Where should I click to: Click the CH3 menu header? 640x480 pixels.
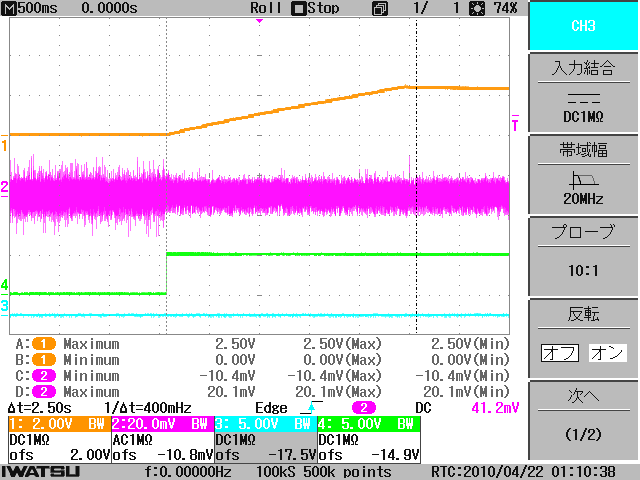click(x=583, y=26)
